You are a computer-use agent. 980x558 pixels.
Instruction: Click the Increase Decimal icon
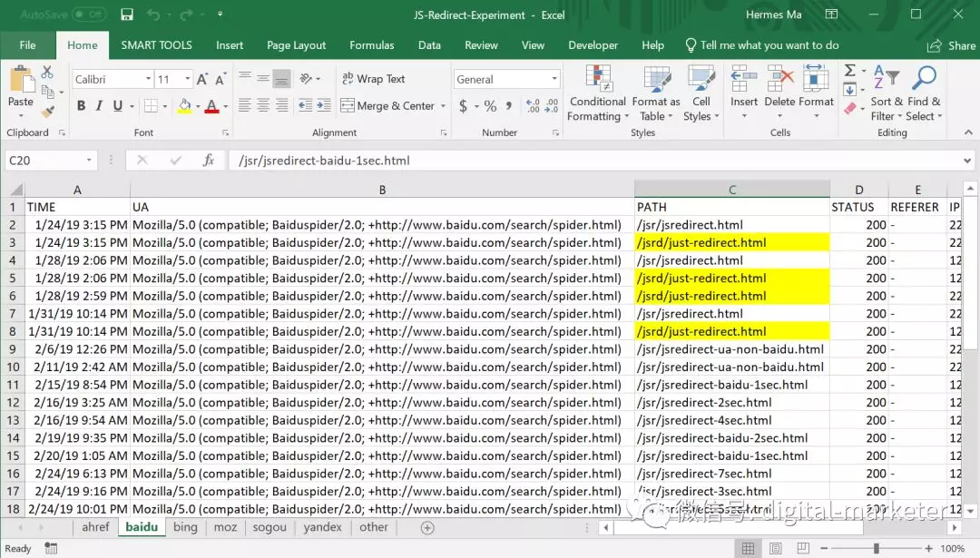pos(533,106)
